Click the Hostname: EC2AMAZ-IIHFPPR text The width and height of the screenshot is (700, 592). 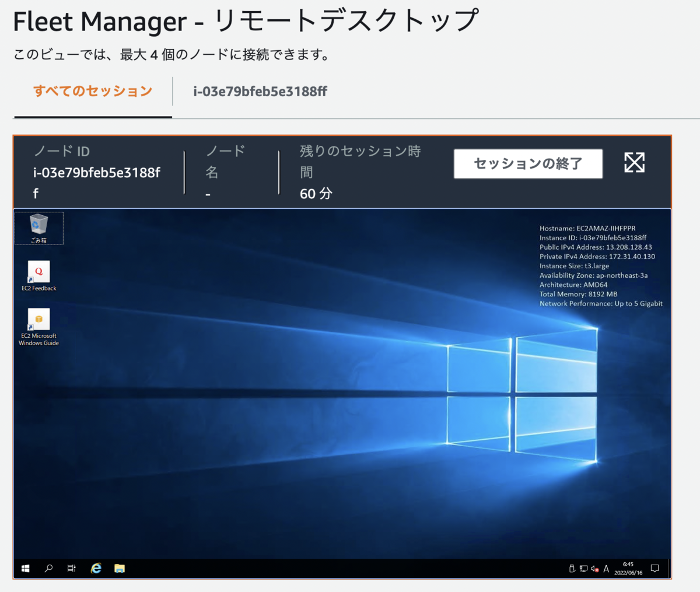pyautogui.click(x=587, y=229)
